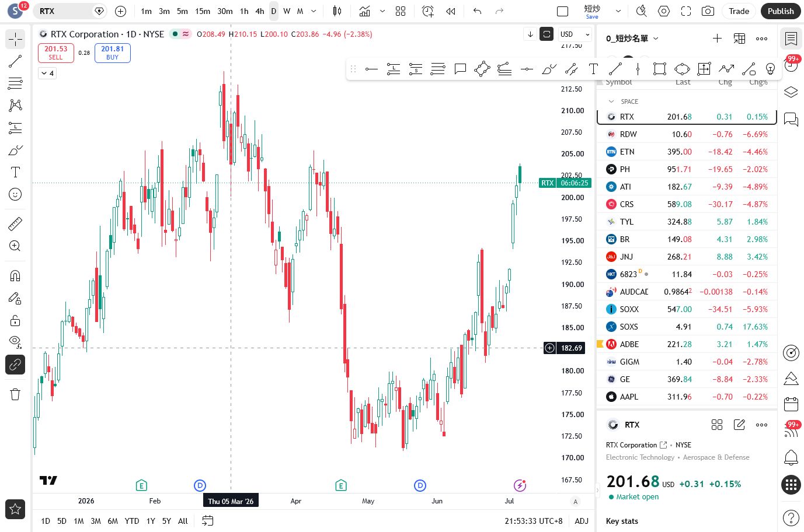
Task: Select ellipse tool in floating toolbar
Action: (x=682, y=69)
